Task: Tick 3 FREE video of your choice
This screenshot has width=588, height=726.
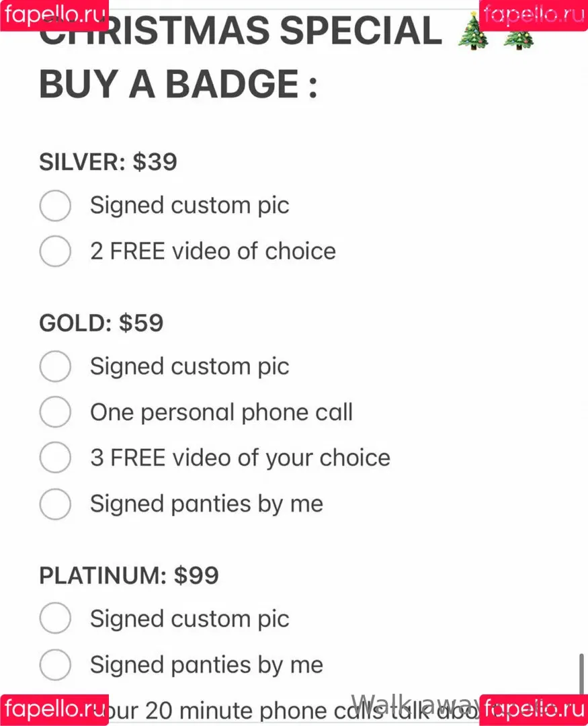Action: point(55,458)
